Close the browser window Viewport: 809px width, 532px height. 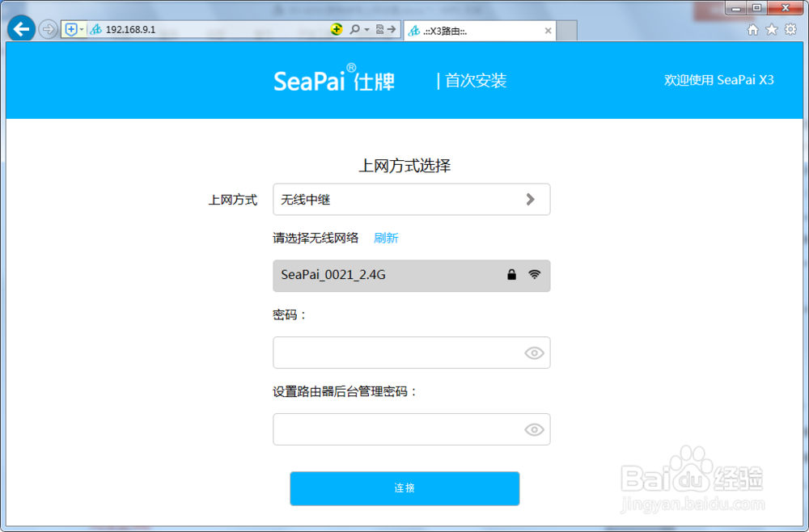786,8
